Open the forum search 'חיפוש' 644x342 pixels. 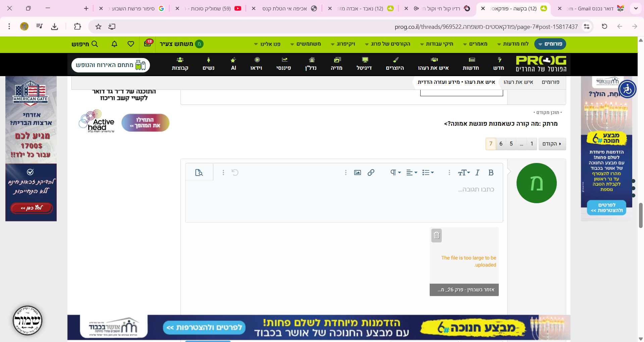(x=85, y=44)
